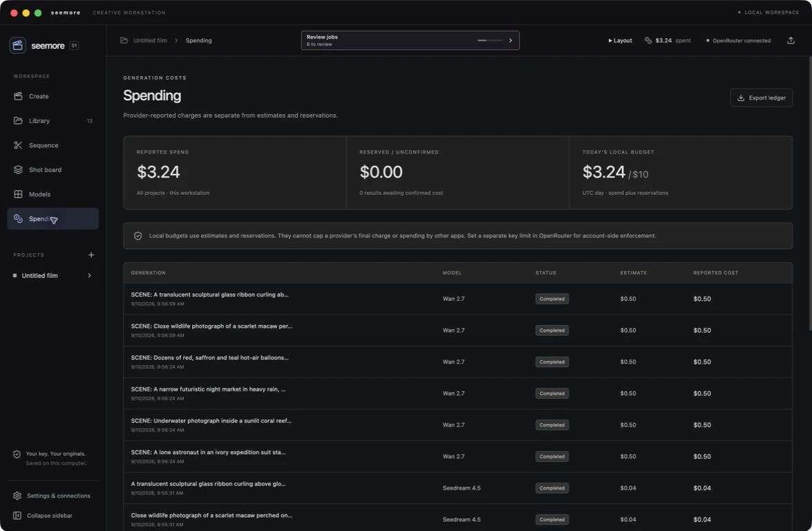Export the spending ledger
This screenshot has width=812, height=531.
click(x=762, y=97)
